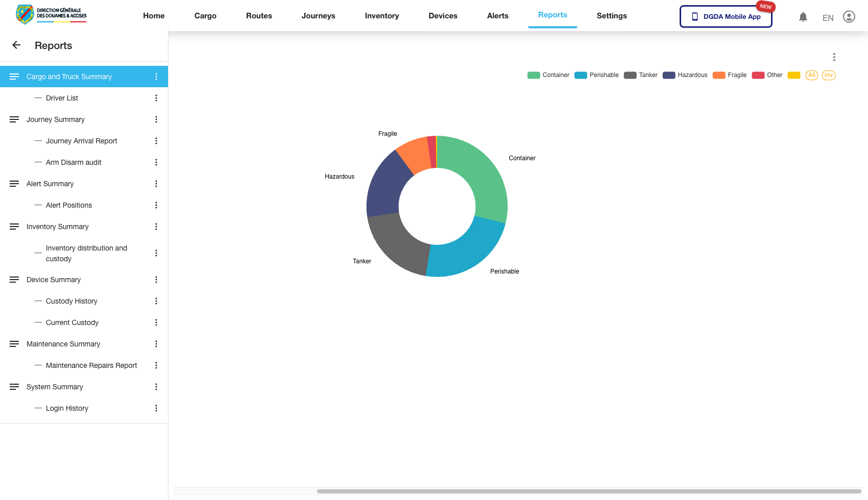The width and height of the screenshot is (868, 500).
Task: Open Custody History three-dot menu
Action: [x=156, y=301]
